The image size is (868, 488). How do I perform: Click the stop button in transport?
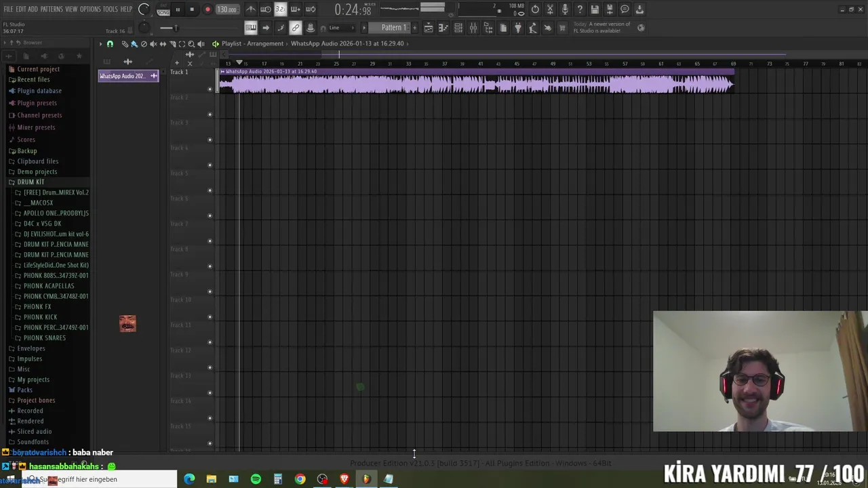[x=192, y=9]
